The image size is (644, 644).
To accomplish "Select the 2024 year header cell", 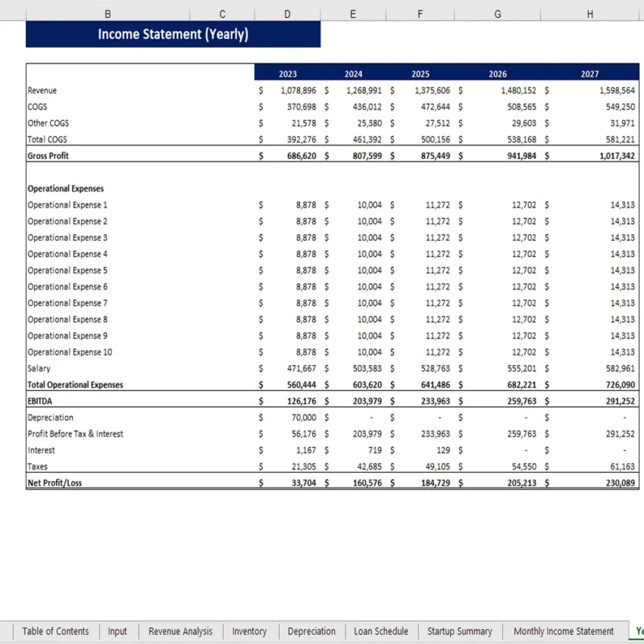I will tap(353, 74).
